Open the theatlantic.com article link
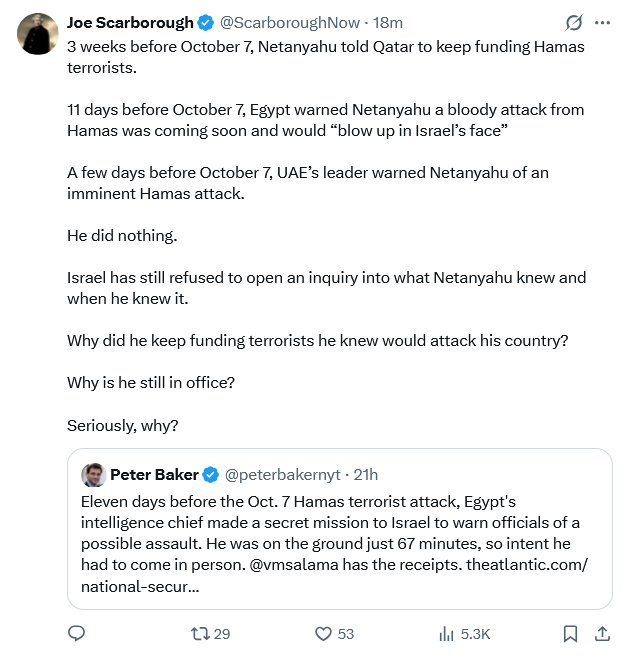This screenshot has height=656, width=629. (x=527, y=565)
